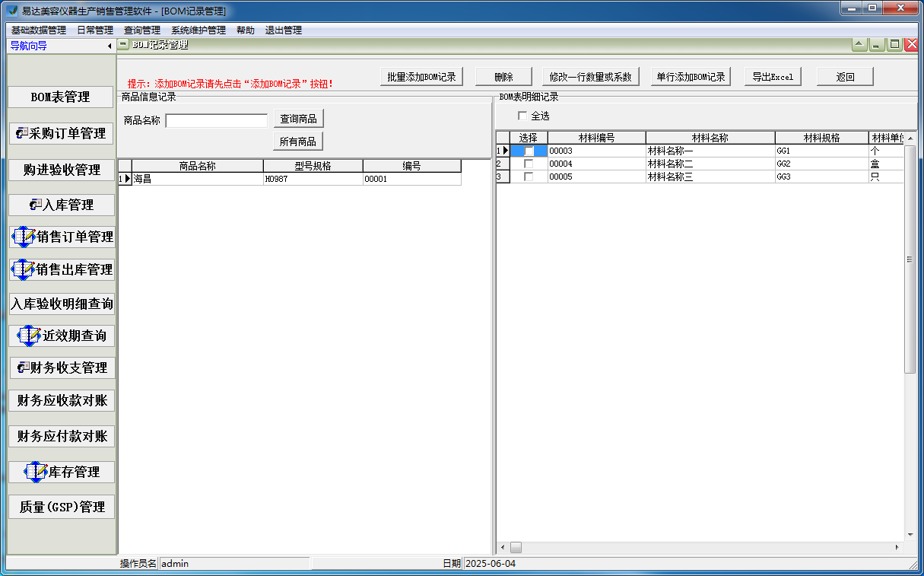This screenshot has height=576, width=924.
Task: Open the 系统维护管理 menu
Action: [x=199, y=30]
